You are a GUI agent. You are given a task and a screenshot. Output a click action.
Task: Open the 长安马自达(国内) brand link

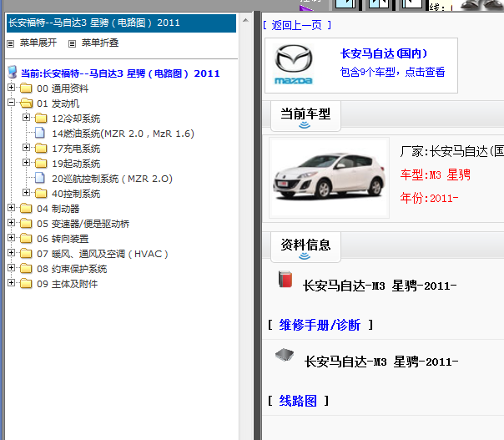384,53
